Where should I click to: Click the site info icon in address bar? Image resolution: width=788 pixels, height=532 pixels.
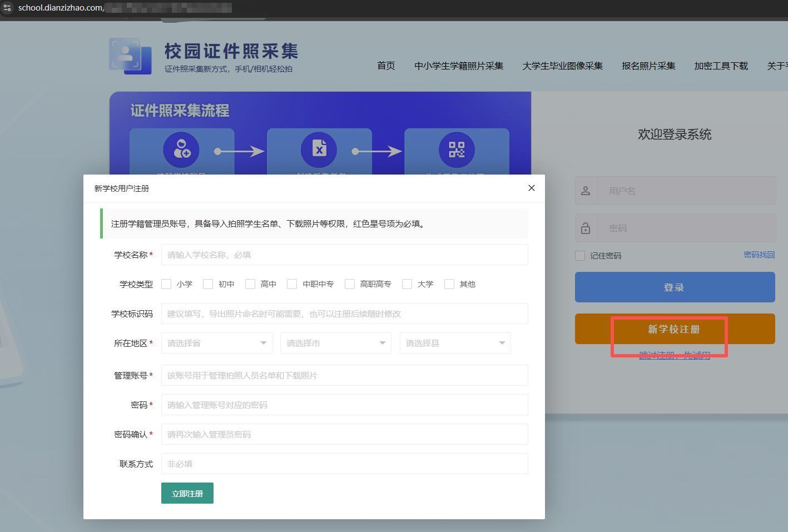pyautogui.click(x=7, y=8)
